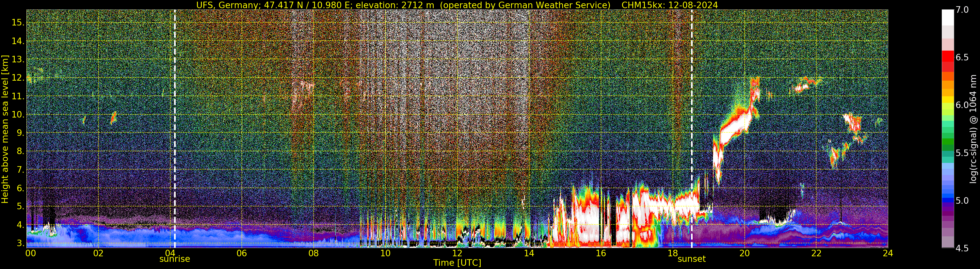Click the 'Time [UTC]' axis label

(457, 263)
